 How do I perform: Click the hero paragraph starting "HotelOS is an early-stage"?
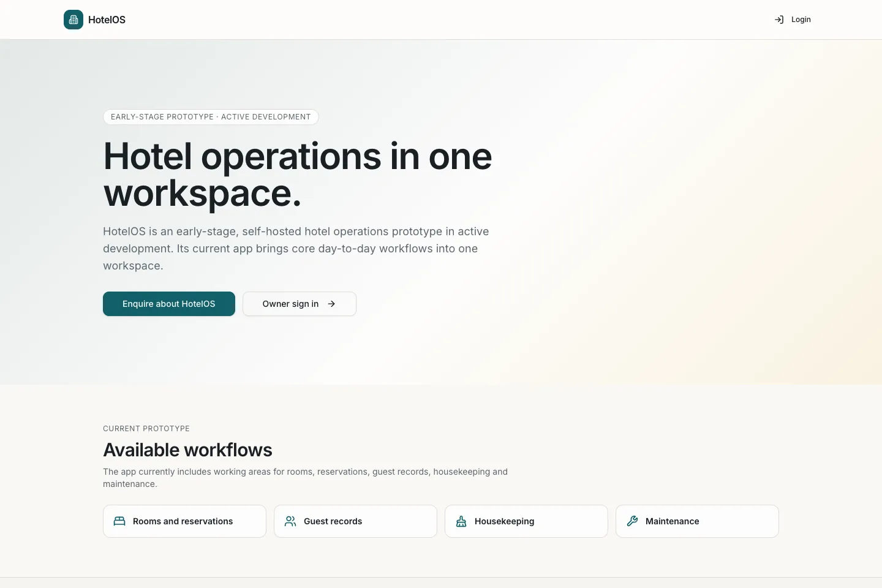tap(296, 249)
